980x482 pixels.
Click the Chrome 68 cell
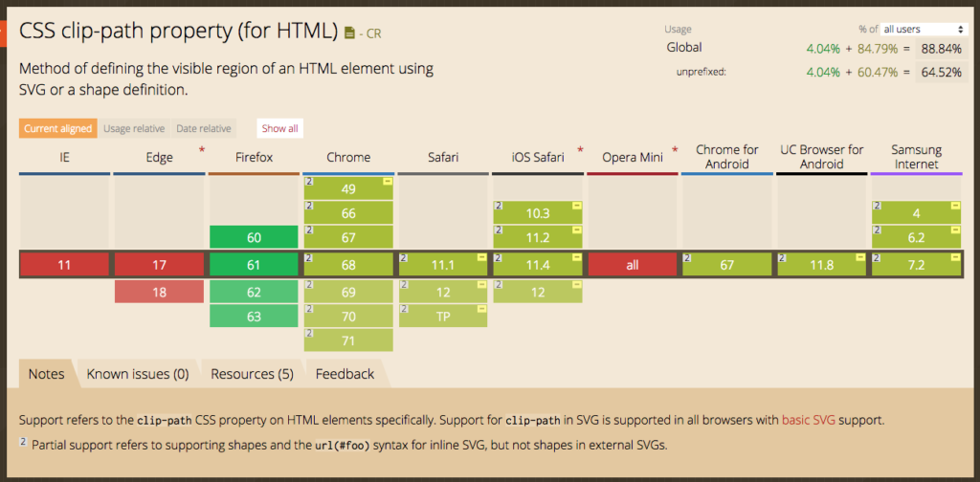coord(348,265)
